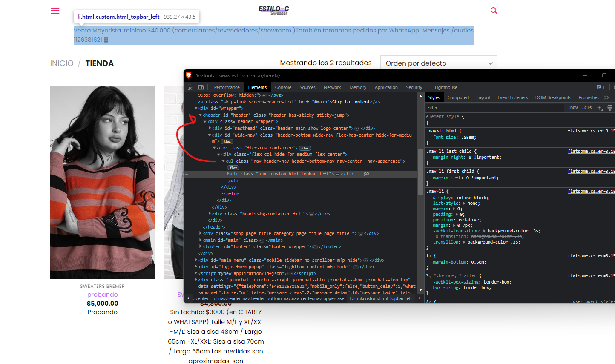Expand the footer id footer node
This screenshot has height=364, width=615.
(200, 247)
